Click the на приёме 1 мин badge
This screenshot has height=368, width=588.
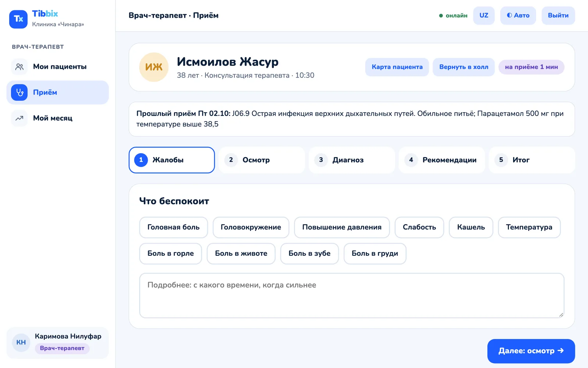[x=531, y=67]
